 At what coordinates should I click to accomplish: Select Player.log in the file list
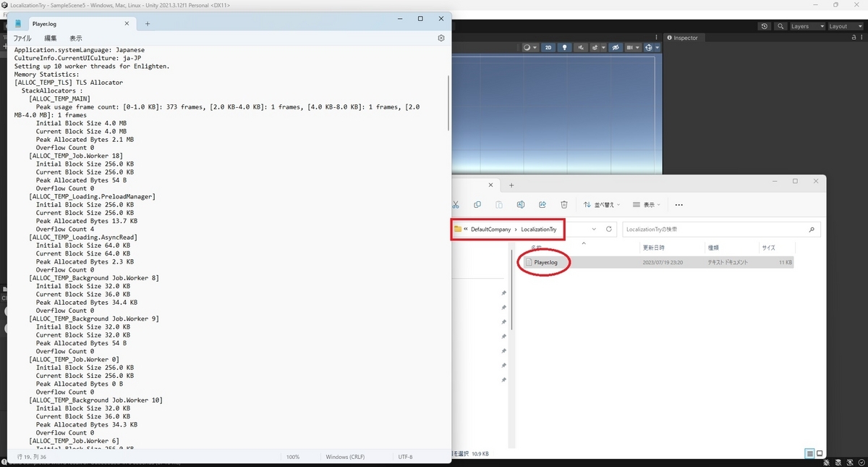544,262
